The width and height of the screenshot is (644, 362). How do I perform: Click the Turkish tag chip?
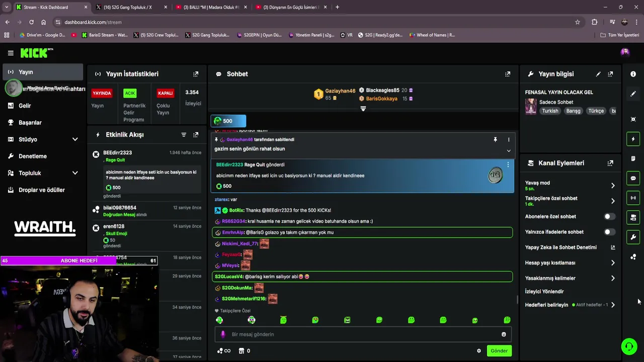(x=550, y=111)
